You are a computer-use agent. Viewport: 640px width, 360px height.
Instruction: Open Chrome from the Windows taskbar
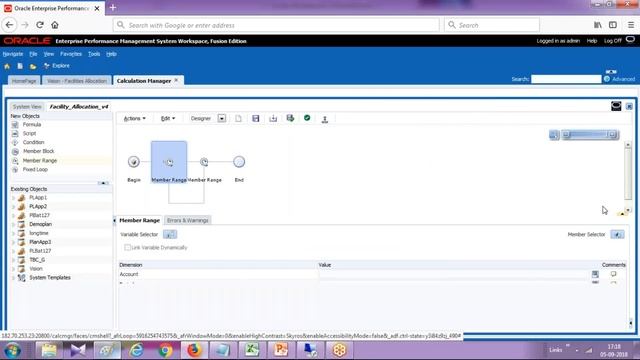click(165, 350)
